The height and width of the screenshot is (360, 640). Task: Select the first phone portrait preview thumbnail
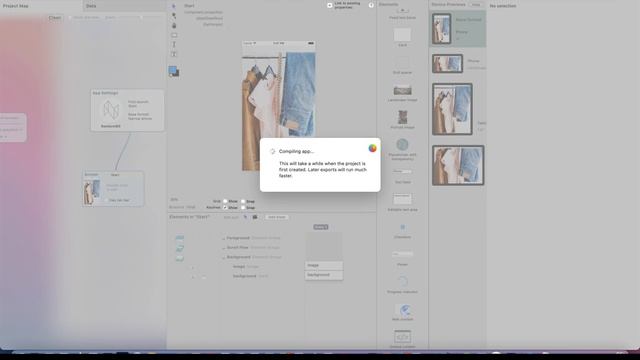click(442, 29)
